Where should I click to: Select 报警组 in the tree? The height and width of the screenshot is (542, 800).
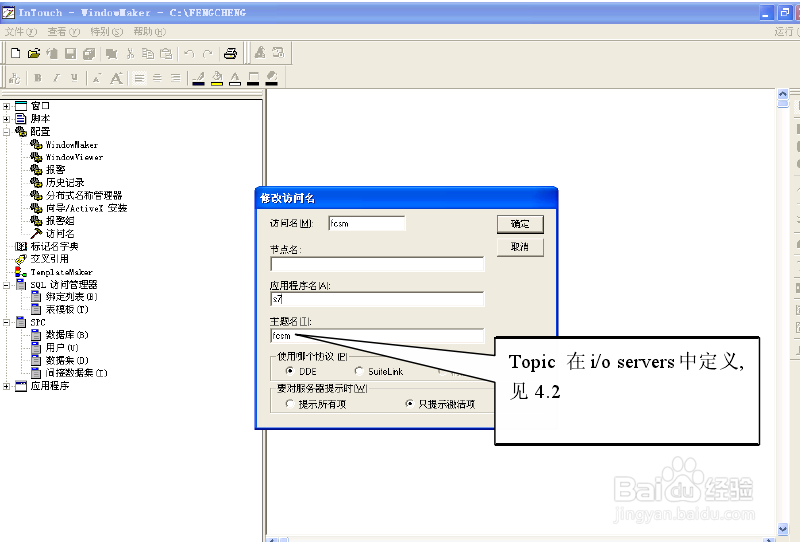(x=60, y=220)
